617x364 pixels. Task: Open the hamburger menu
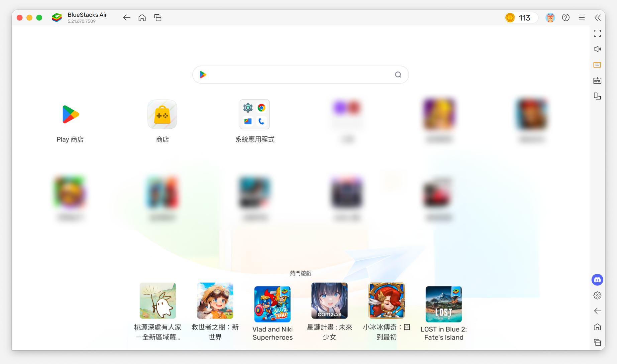coord(582,18)
